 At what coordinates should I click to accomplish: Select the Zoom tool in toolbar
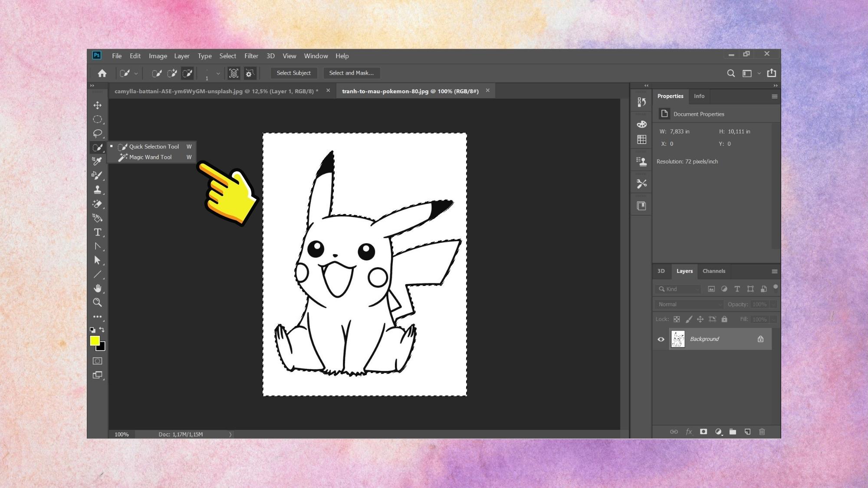(x=97, y=302)
